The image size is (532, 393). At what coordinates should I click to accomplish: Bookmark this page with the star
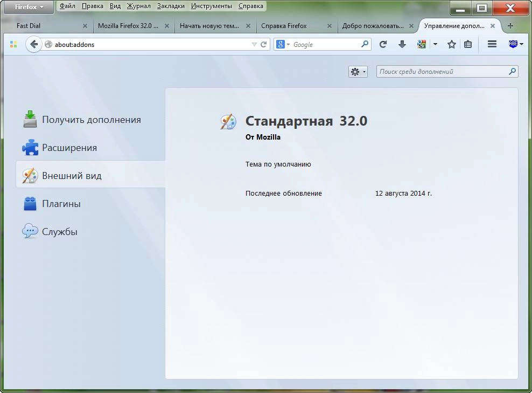click(x=452, y=44)
